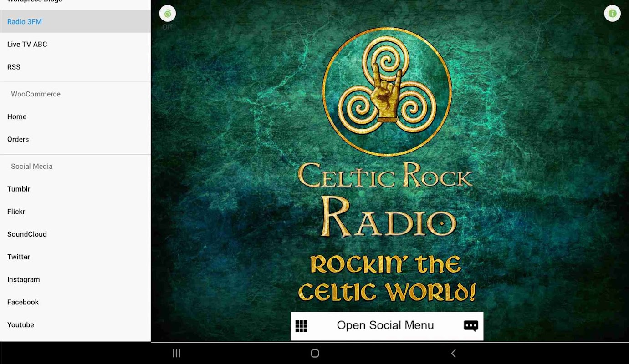Open Tumblr from Social Media list
This screenshot has width=629, height=364.
pos(75,189)
